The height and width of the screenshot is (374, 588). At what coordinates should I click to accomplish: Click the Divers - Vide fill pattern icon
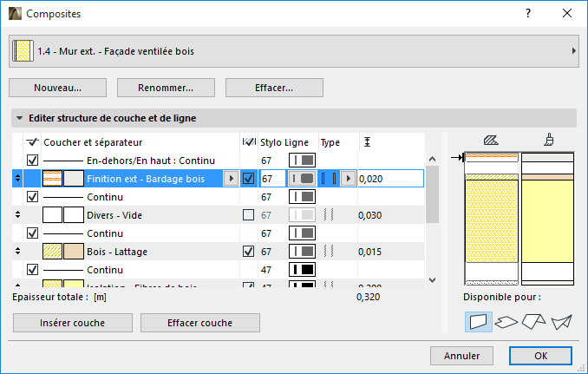click(52, 214)
